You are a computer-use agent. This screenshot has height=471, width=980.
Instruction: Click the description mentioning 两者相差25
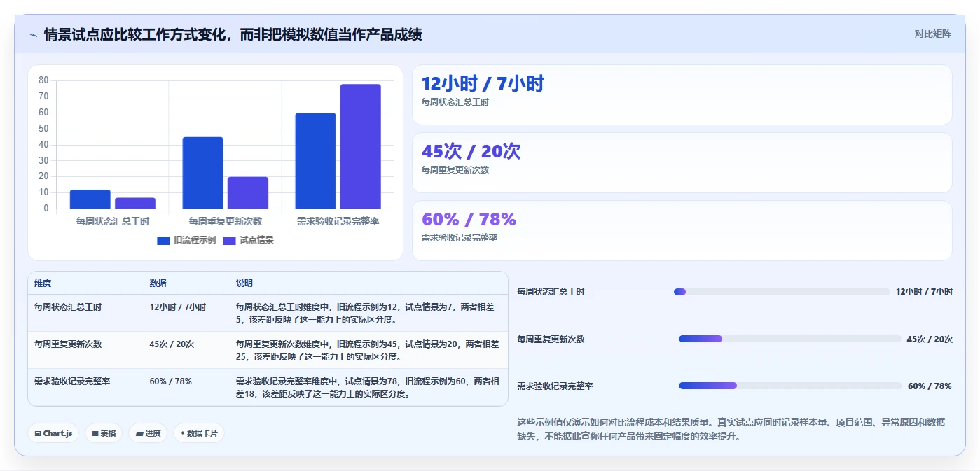(x=367, y=350)
